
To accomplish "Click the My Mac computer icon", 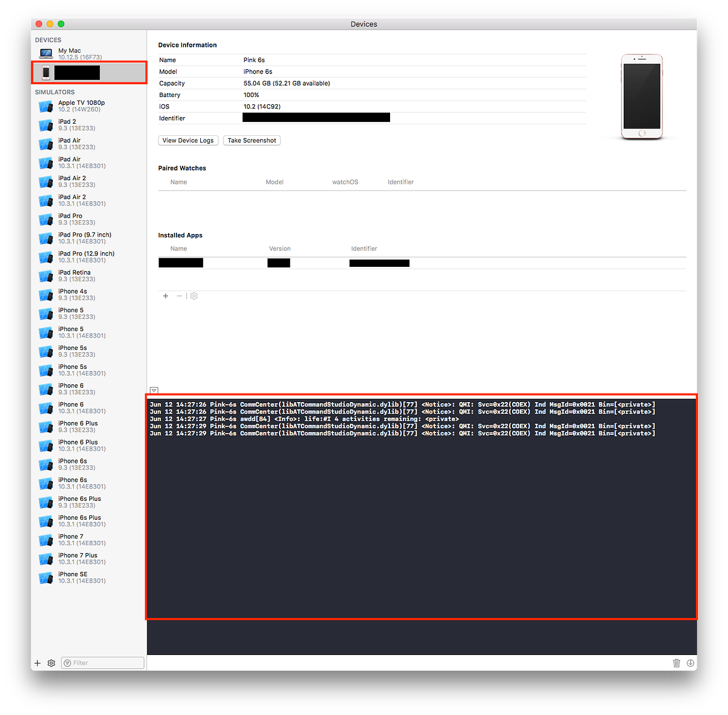I will click(45, 53).
